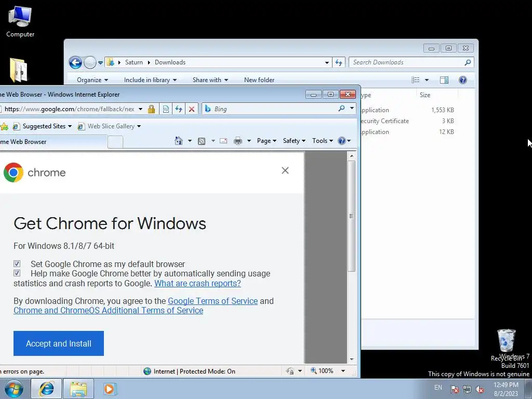Toggle sending usage statistics checkbox
This screenshot has width=532, height=399.
(17, 273)
